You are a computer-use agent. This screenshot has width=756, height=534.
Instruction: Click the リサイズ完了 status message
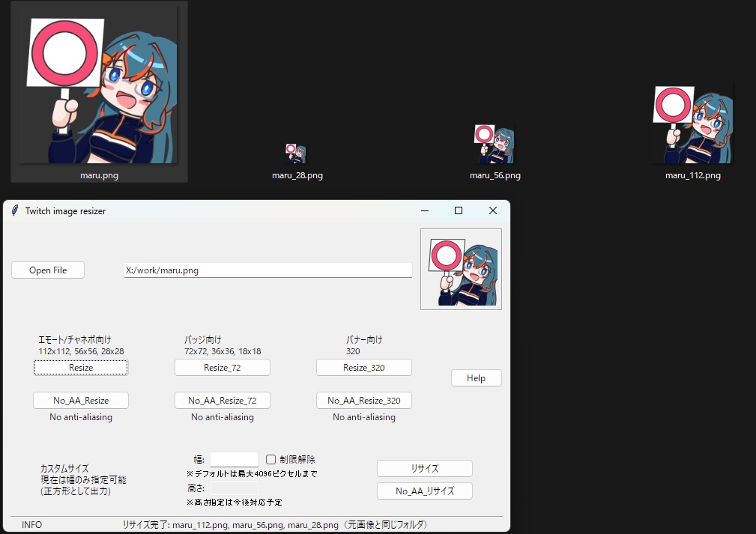point(275,524)
